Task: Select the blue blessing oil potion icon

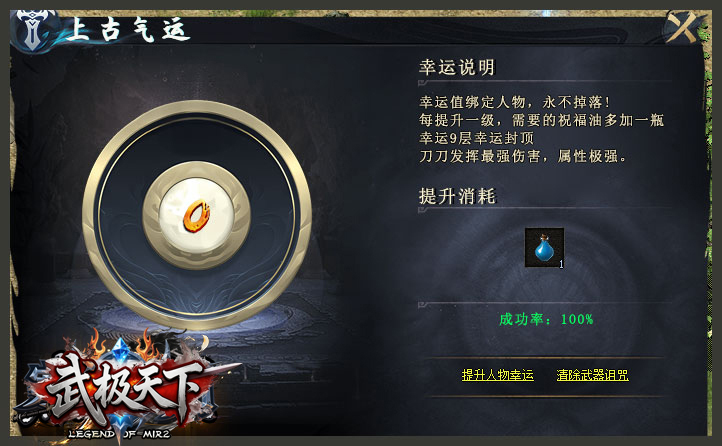Action: (x=544, y=247)
